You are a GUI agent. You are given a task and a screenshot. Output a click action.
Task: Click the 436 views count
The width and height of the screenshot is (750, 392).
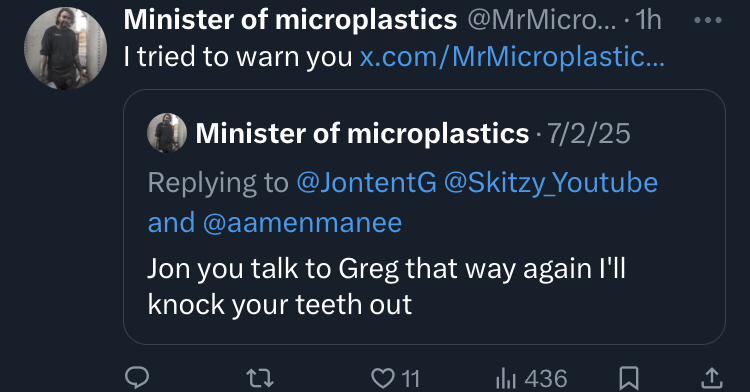(x=546, y=379)
